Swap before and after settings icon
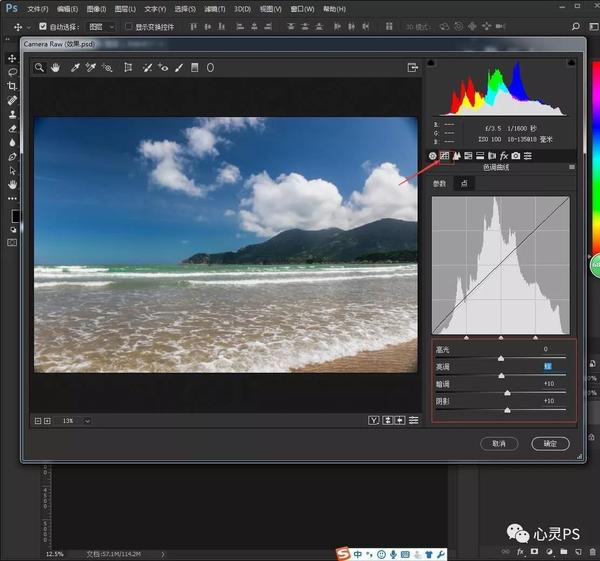Screen dimensions: 600x561 pos(387,421)
